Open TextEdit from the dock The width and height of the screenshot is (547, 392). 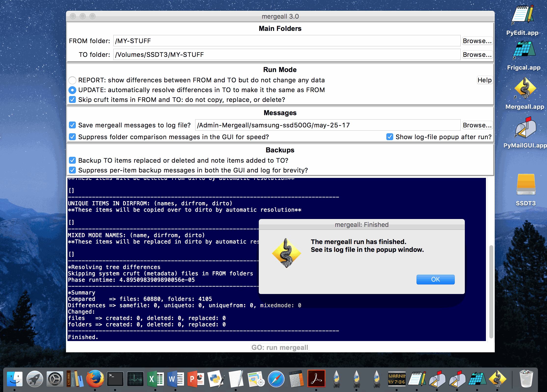pyautogui.click(x=236, y=379)
